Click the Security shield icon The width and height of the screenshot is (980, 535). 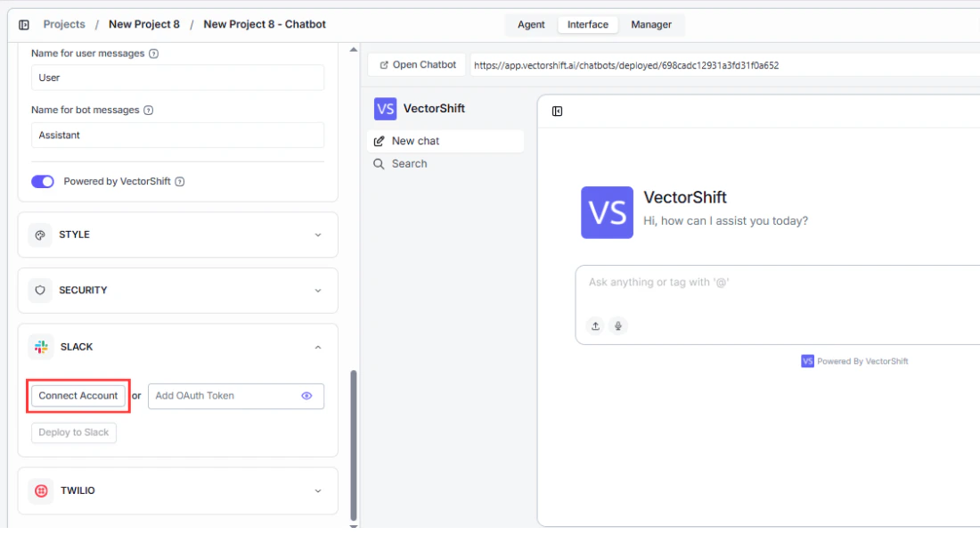[40, 291]
